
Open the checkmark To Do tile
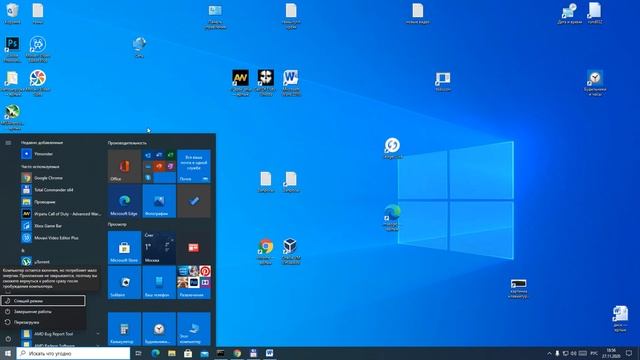[194, 201]
